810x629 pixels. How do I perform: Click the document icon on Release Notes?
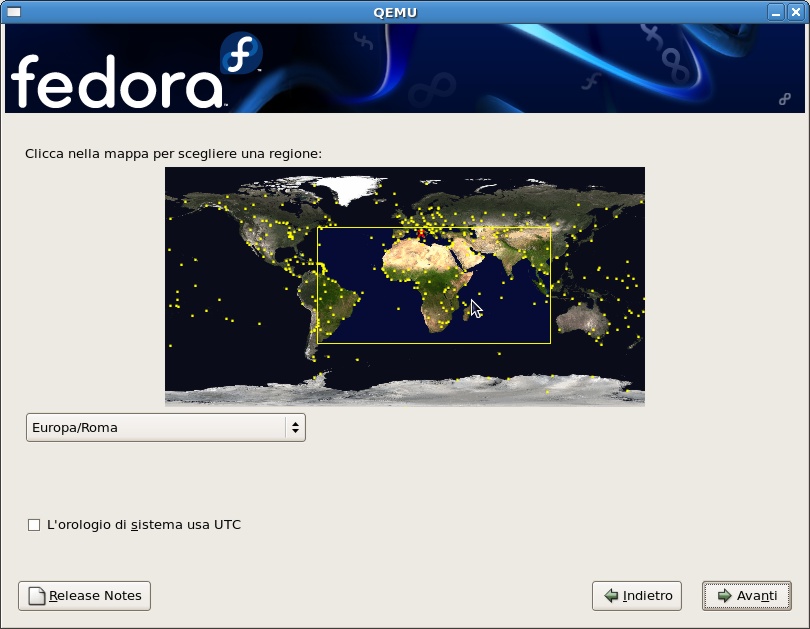click(37, 595)
